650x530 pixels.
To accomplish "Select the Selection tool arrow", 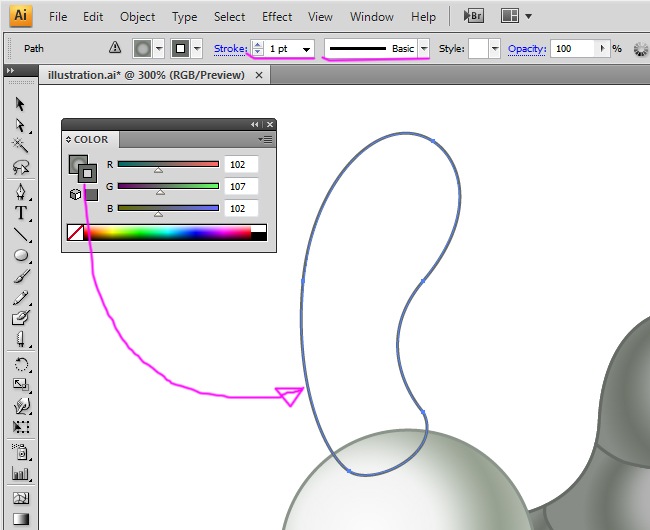I will tap(20, 104).
